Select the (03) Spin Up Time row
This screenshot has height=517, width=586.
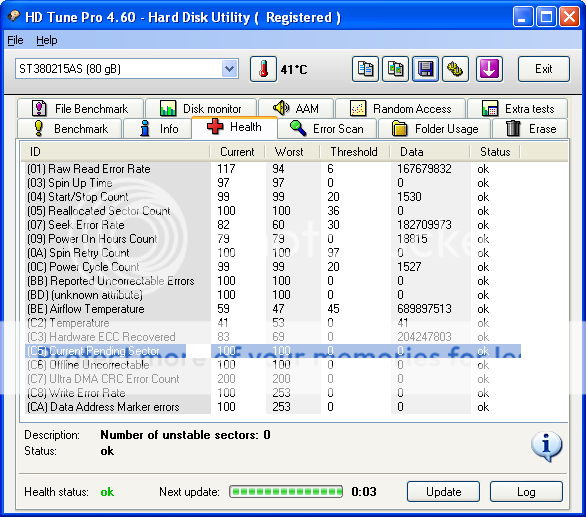pyautogui.click(x=273, y=183)
